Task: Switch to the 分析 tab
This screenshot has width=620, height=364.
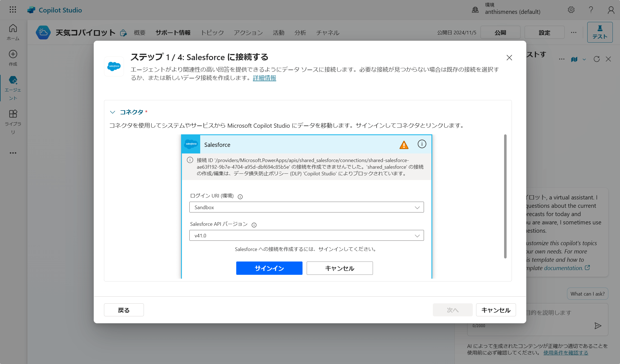Action: pyautogui.click(x=300, y=33)
